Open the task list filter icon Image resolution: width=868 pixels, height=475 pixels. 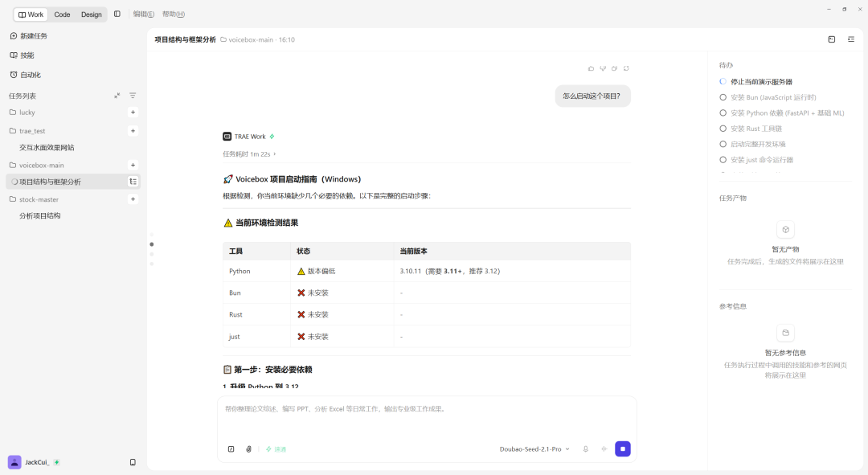click(x=133, y=96)
